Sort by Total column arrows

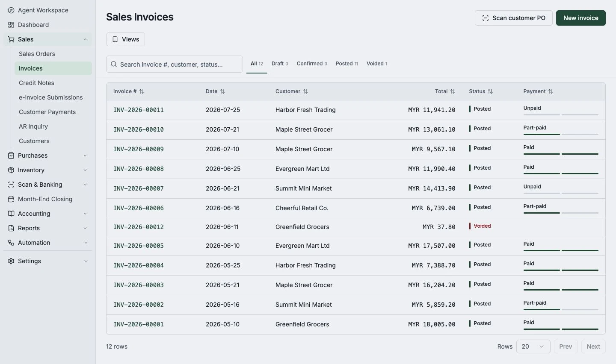(x=453, y=91)
